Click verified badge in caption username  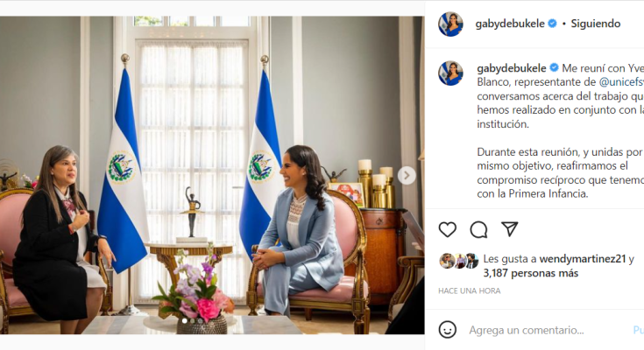(x=554, y=67)
